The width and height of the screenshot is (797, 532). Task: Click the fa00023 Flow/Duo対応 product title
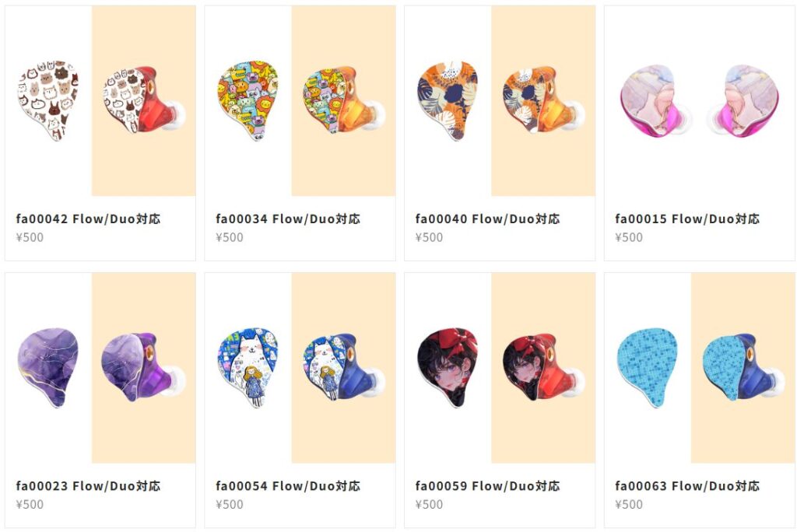pyautogui.click(x=88, y=486)
